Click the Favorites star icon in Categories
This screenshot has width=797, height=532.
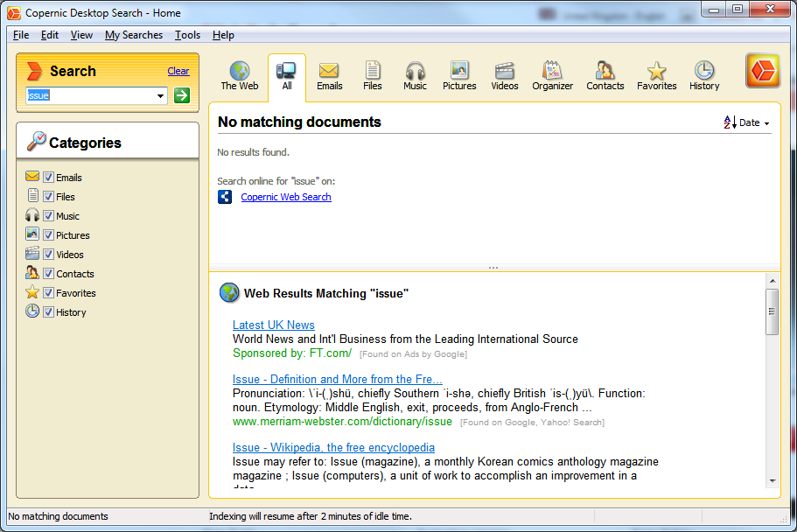32,292
